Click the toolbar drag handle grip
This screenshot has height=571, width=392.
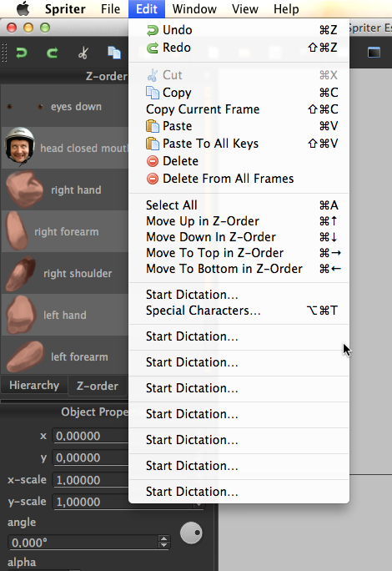coord(4,53)
